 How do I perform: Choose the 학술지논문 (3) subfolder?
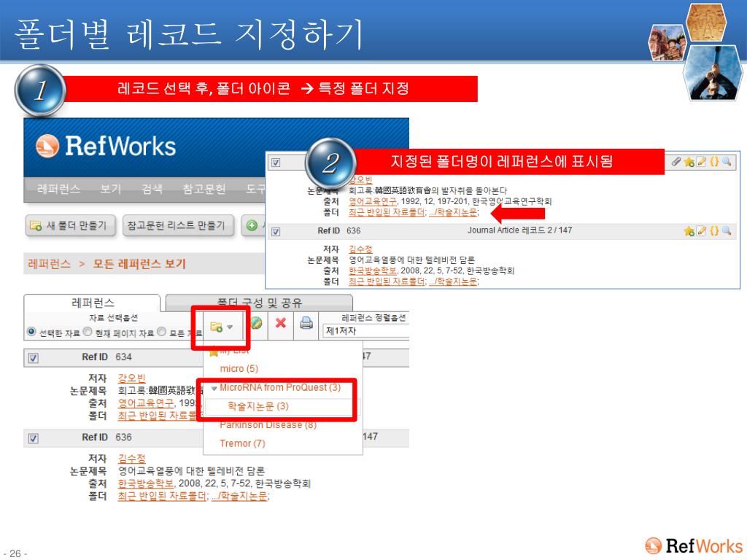coord(258,406)
